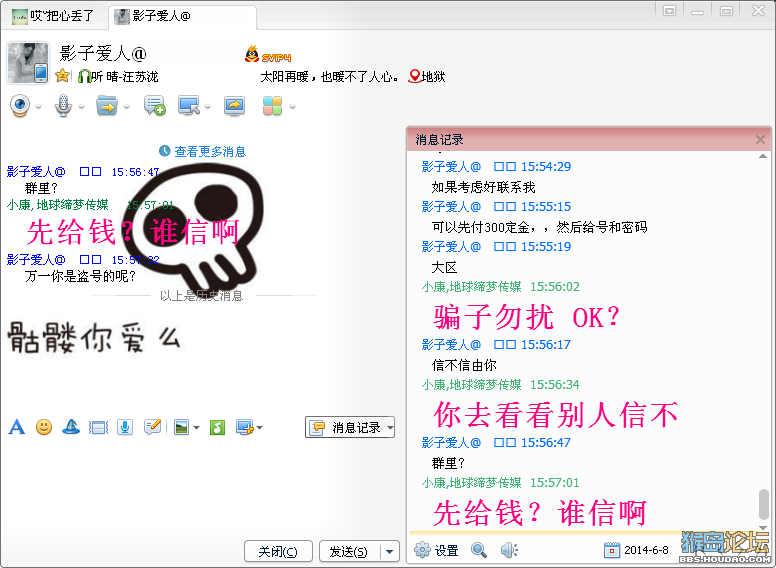Image resolution: width=776 pixels, height=568 pixels.
Task: Click the message 大区 in records
Action: click(444, 268)
